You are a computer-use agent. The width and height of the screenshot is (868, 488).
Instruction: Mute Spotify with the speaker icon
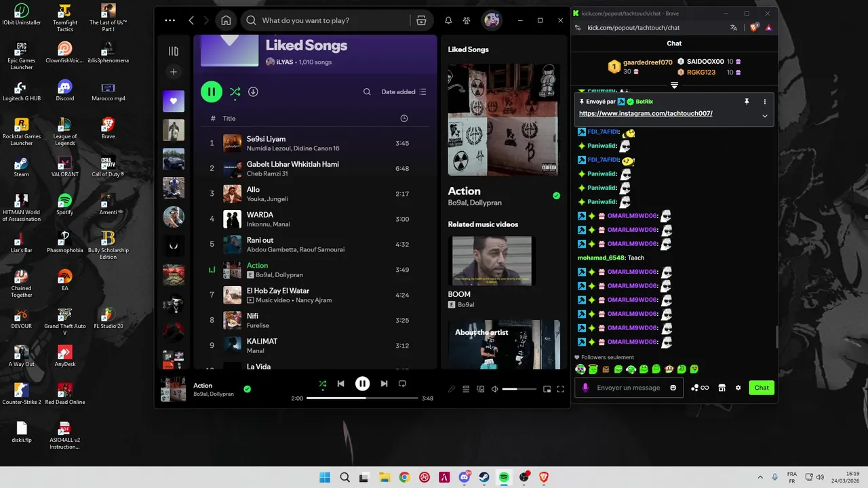(x=495, y=389)
